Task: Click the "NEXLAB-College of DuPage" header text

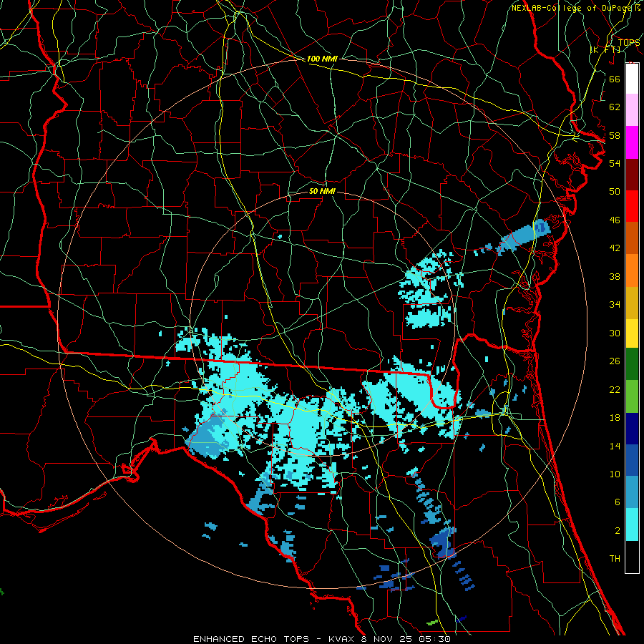Action: (x=571, y=8)
